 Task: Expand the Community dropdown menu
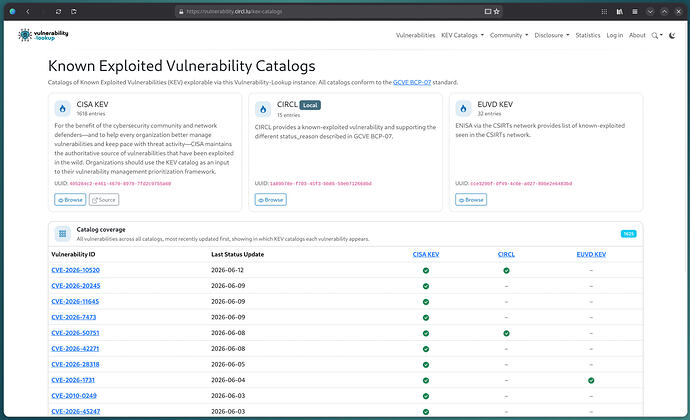[509, 35]
